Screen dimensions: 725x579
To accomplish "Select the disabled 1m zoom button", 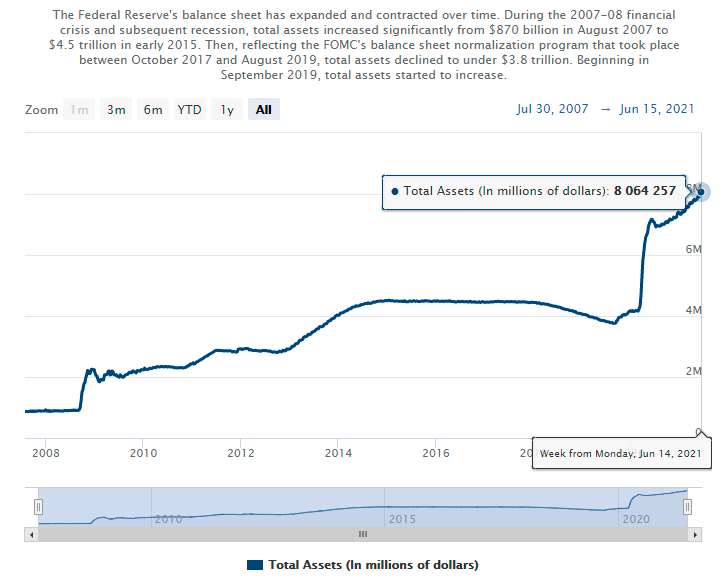I will (x=79, y=110).
